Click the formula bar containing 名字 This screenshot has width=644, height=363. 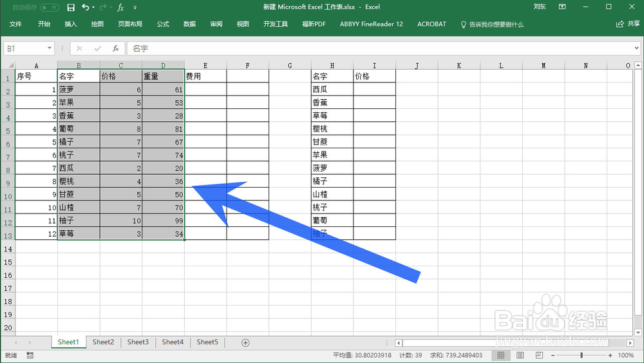click(x=380, y=48)
